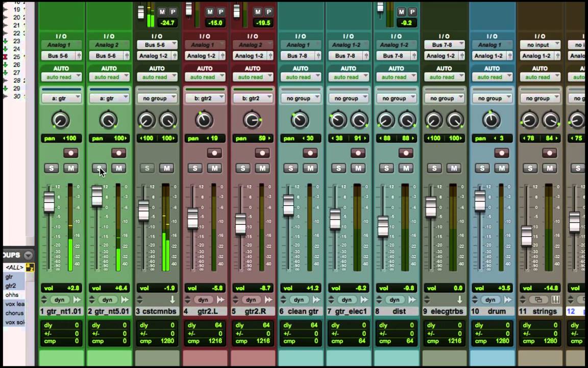This screenshot has height=368, width=588.
Task: Click the gtr_nt1.01 volume fader
Action: 49,202
